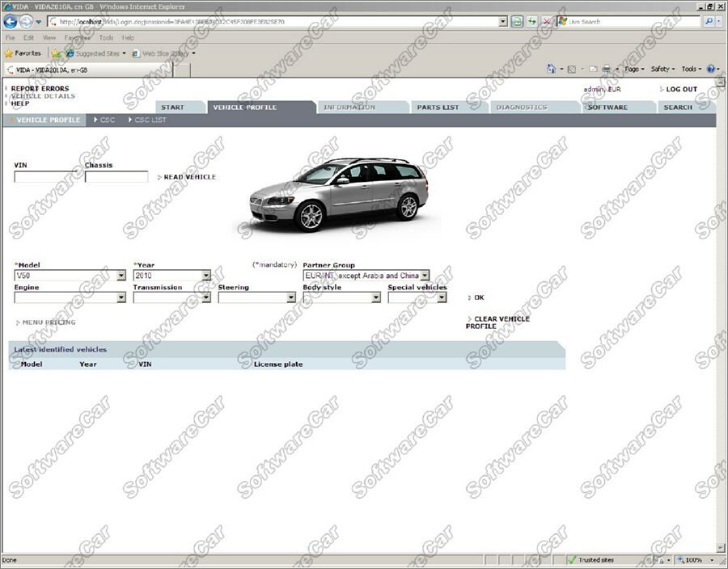Click LOG OUT at top right
728x569 pixels.
(x=681, y=90)
